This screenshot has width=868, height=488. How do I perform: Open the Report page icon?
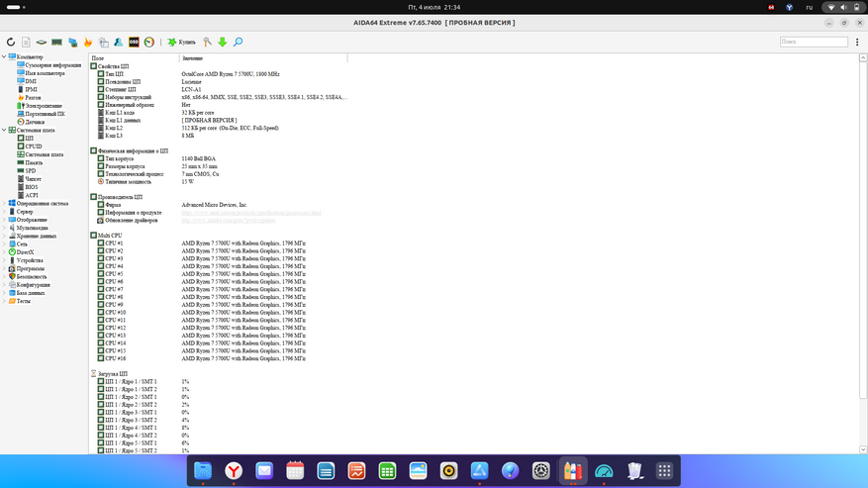(26, 43)
